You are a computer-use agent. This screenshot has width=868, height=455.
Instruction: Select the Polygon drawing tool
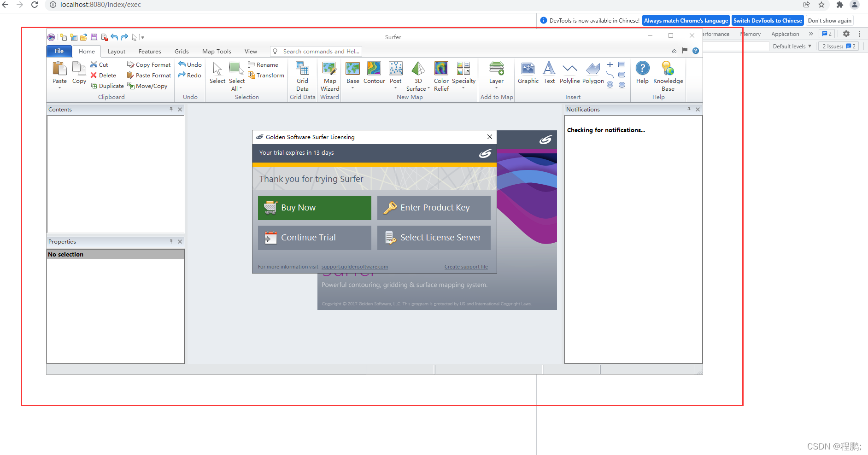pyautogui.click(x=593, y=73)
